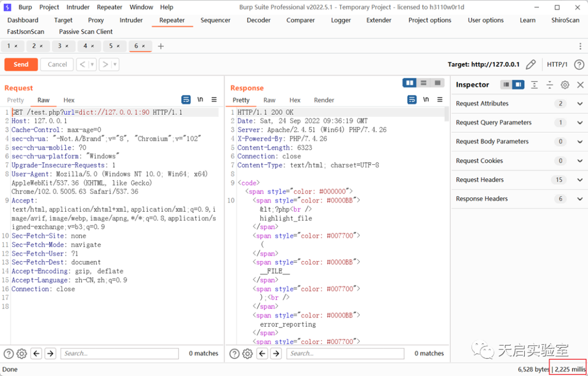The width and height of the screenshot is (588, 376).
Task: Go back in request history
Action: 83,64
